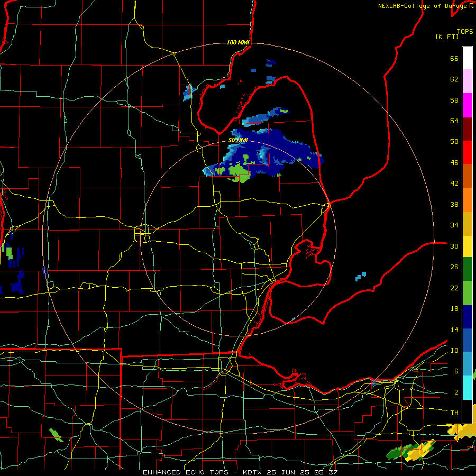
Task: Select the magenta color scale swatch
Action: (x=467, y=105)
